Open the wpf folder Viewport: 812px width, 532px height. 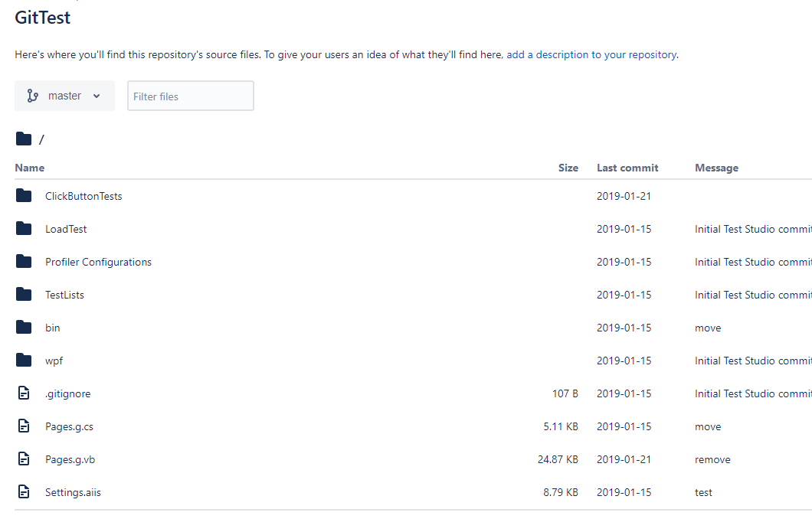click(53, 361)
